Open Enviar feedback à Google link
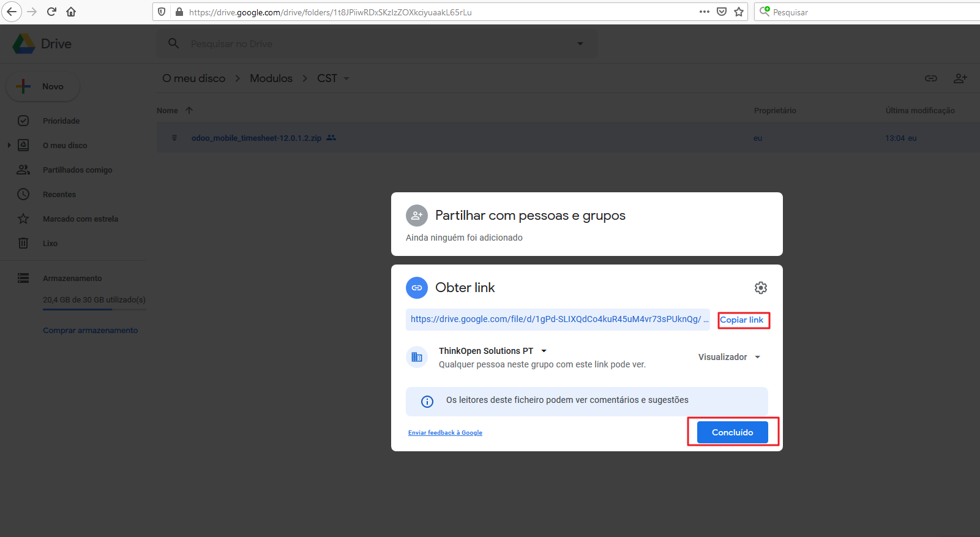 (x=445, y=433)
